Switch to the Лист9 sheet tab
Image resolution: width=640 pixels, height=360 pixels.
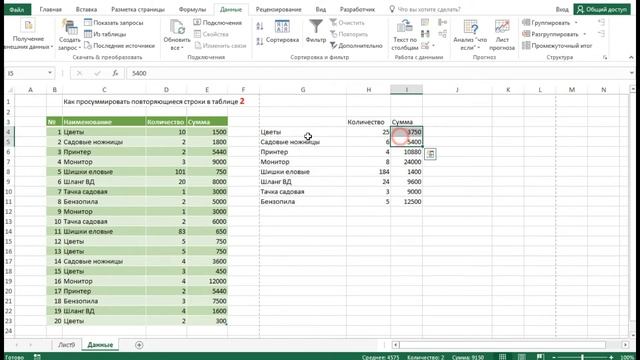[x=67, y=345]
